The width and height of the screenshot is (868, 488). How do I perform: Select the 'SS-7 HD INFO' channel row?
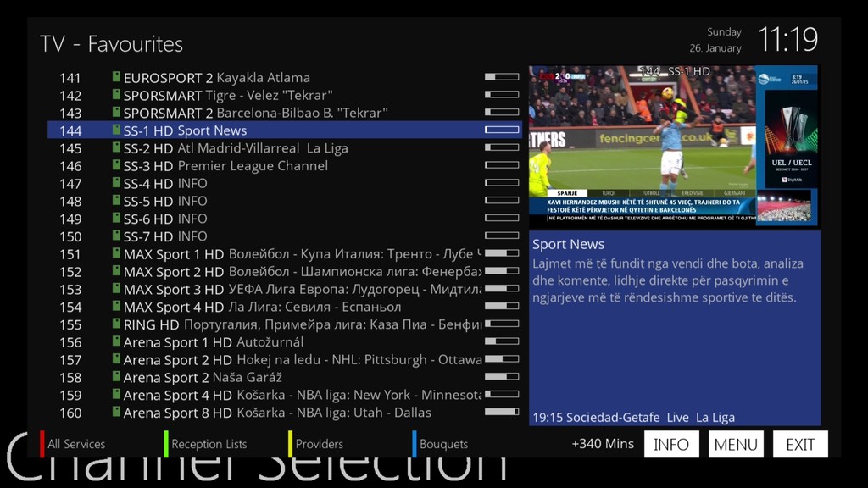285,236
